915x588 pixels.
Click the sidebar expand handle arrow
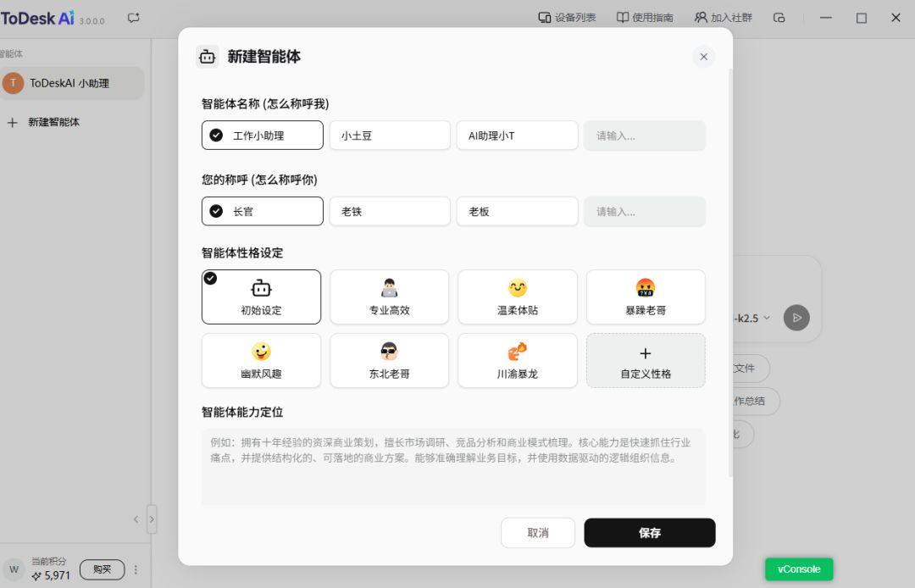152,519
